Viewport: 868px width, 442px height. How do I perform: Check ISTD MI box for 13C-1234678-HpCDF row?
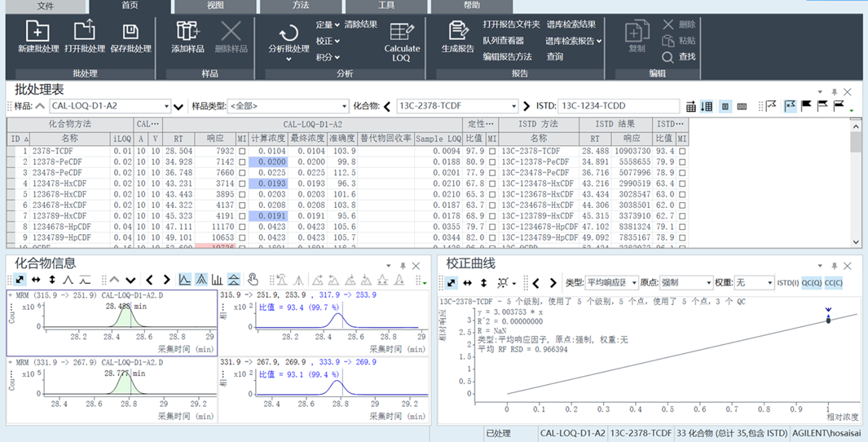[682, 227]
